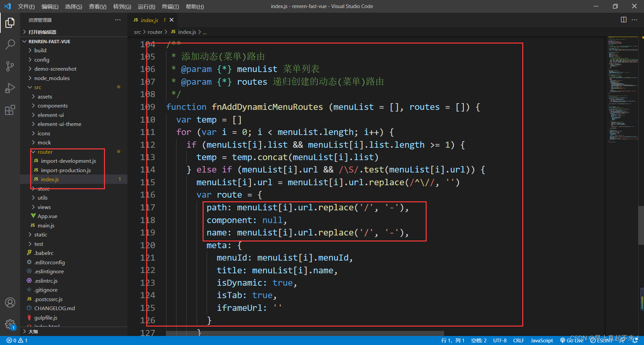This screenshot has height=345, width=644.
Task: Open the Explorer view in activity bar
Action: pyautogui.click(x=10, y=23)
